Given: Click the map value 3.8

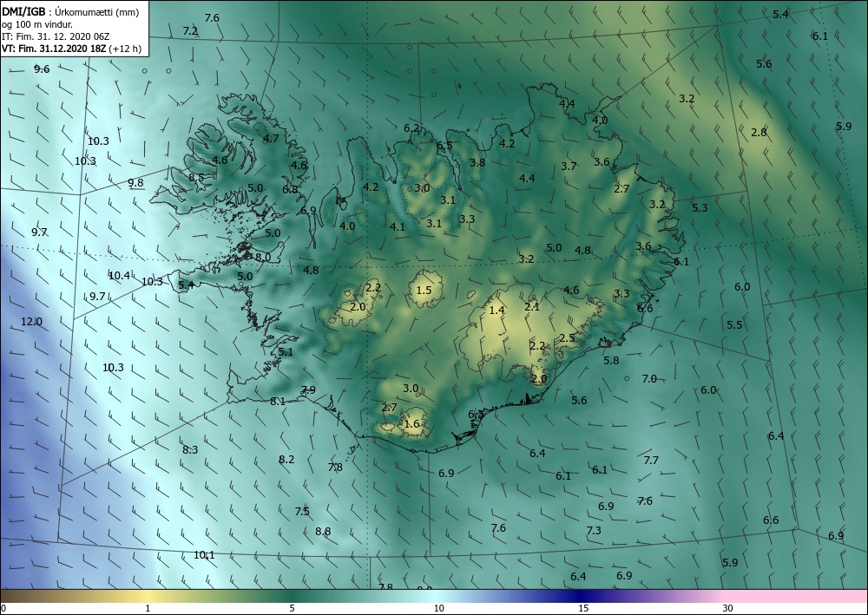Looking at the screenshot, I should point(477,162).
